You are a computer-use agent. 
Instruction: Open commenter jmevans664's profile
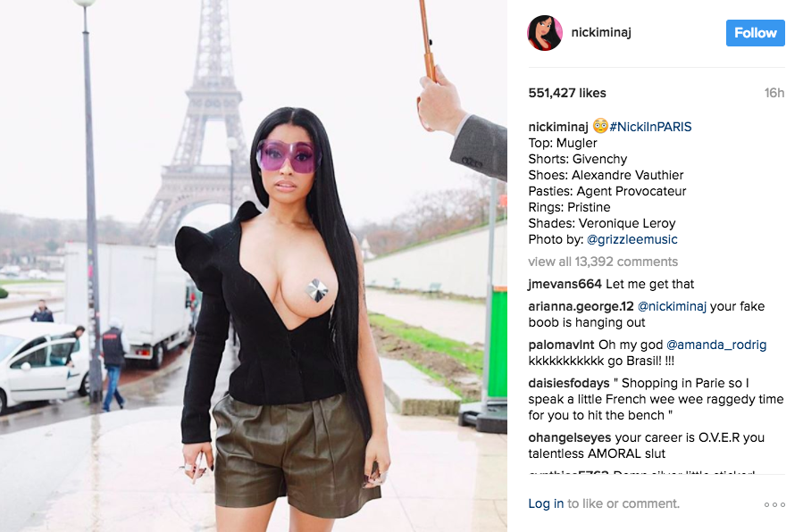[x=565, y=284]
